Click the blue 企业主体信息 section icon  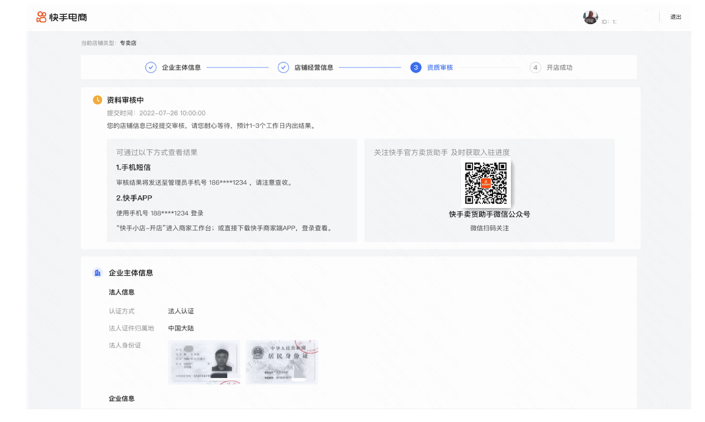click(x=98, y=273)
